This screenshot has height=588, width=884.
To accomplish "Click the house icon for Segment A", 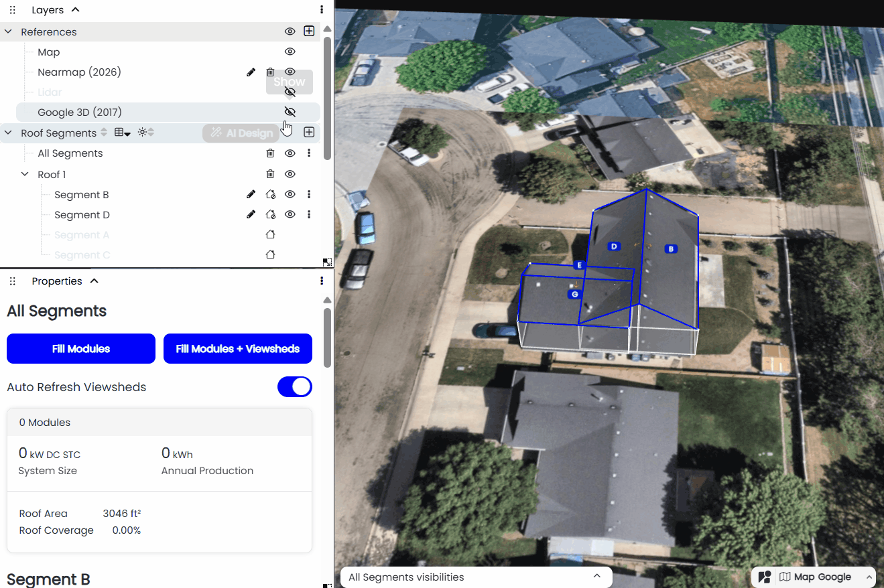I will 270,234.
